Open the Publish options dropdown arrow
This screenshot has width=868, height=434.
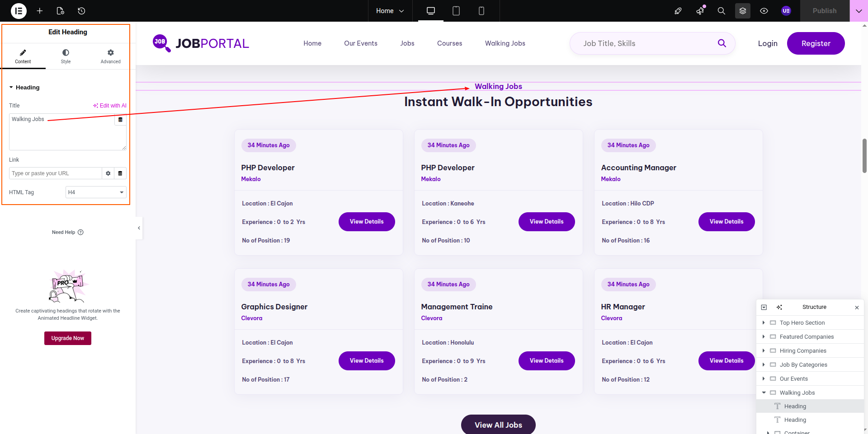click(x=859, y=11)
